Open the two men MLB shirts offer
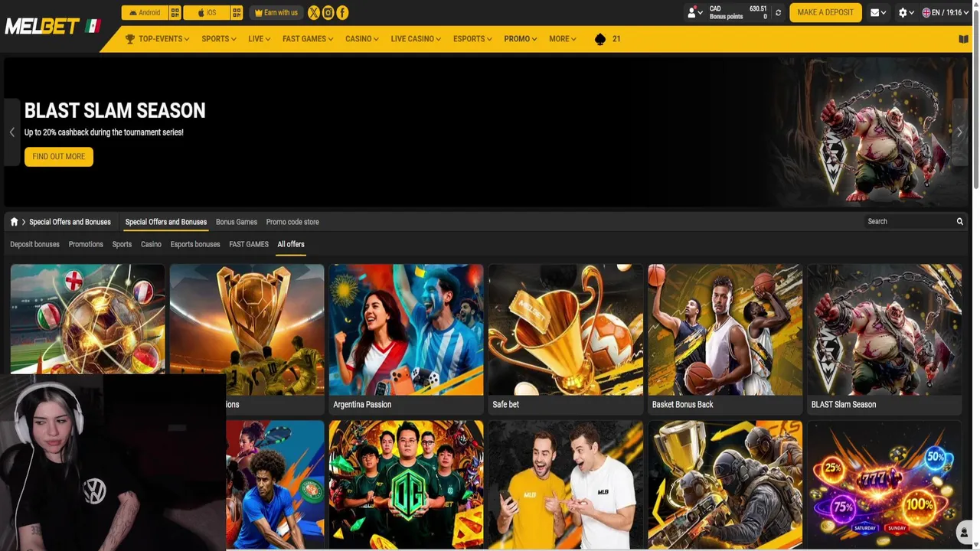Image resolution: width=980 pixels, height=551 pixels. 566,484
